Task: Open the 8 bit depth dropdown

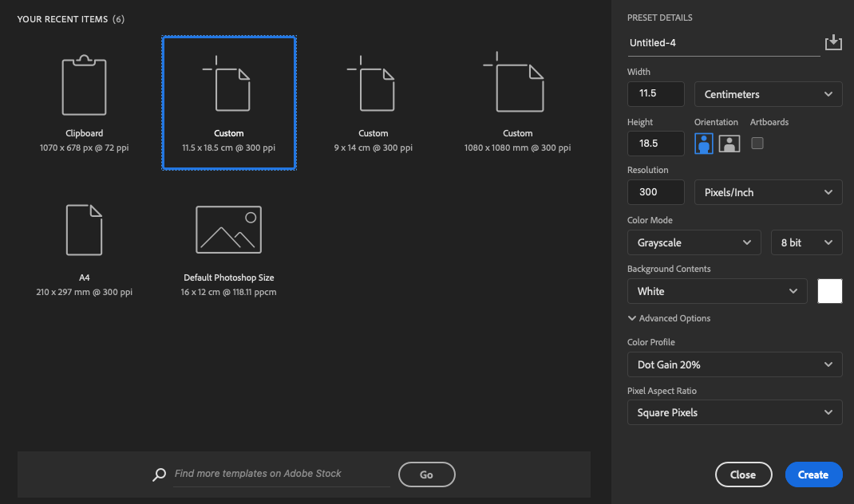Action: pyautogui.click(x=806, y=242)
